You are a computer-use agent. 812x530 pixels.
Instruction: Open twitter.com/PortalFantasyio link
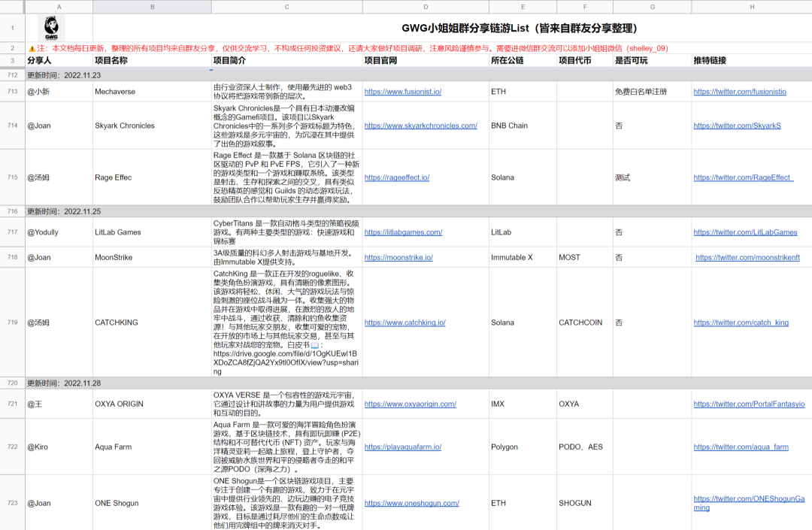749,404
